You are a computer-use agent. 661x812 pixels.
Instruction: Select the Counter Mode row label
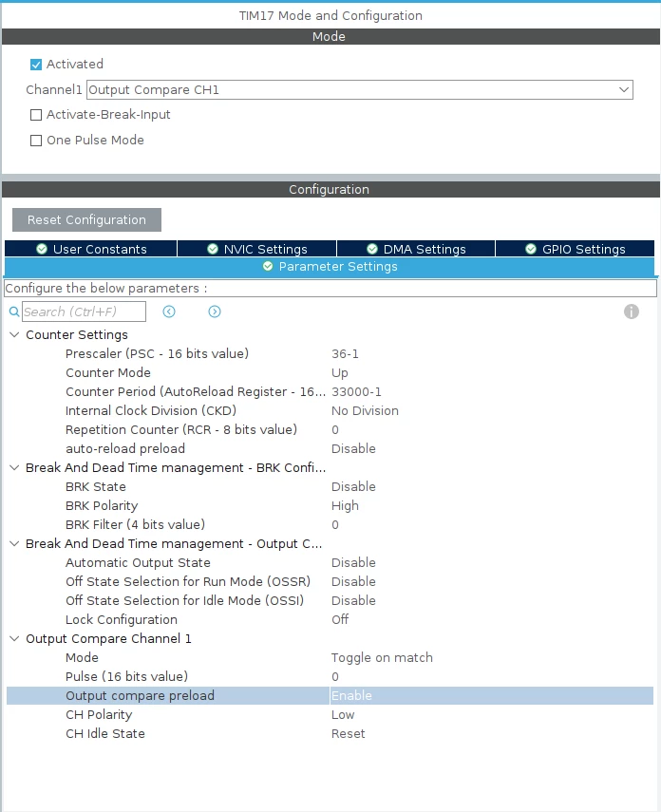(x=108, y=373)
